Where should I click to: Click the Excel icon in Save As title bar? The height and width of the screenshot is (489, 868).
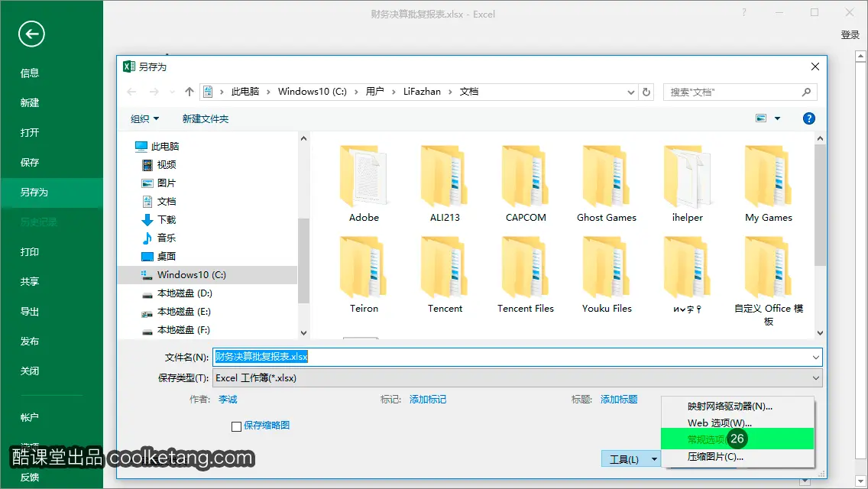click(129, 66)
